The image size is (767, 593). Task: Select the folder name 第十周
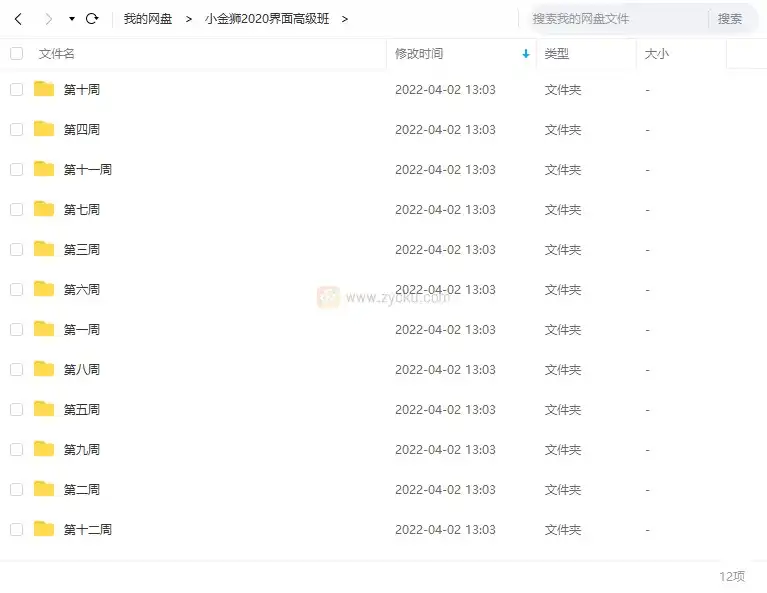82,90
